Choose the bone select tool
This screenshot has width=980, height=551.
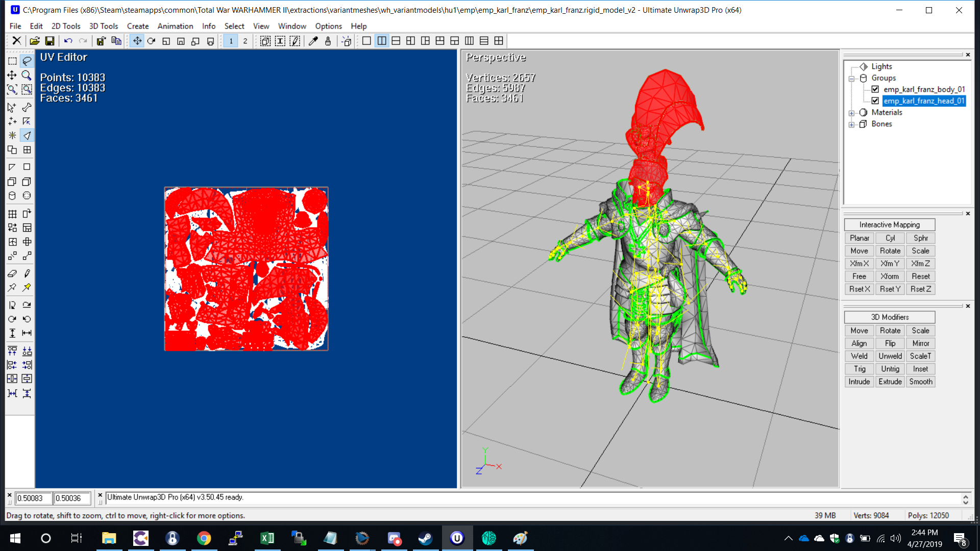pos(27,107)
